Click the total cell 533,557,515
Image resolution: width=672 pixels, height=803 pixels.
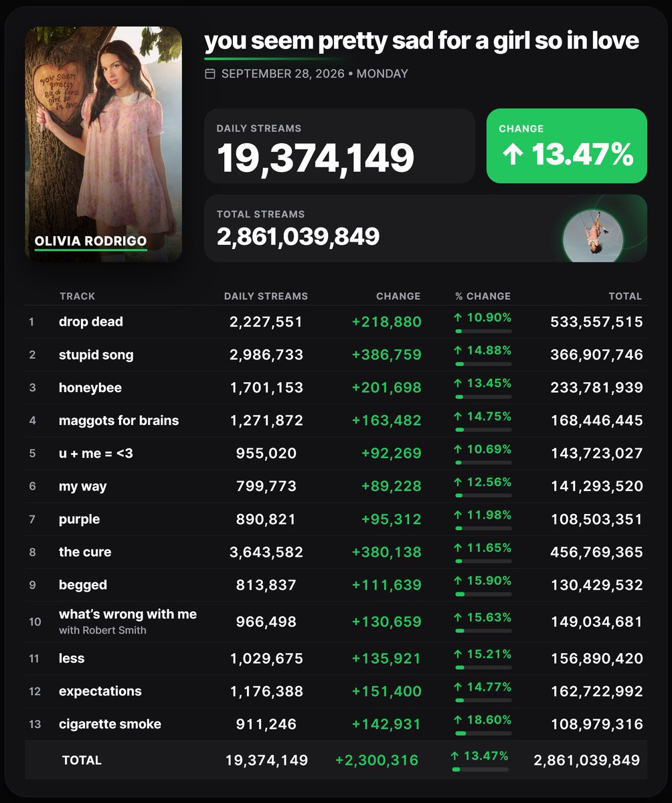[x=596, y=322]
